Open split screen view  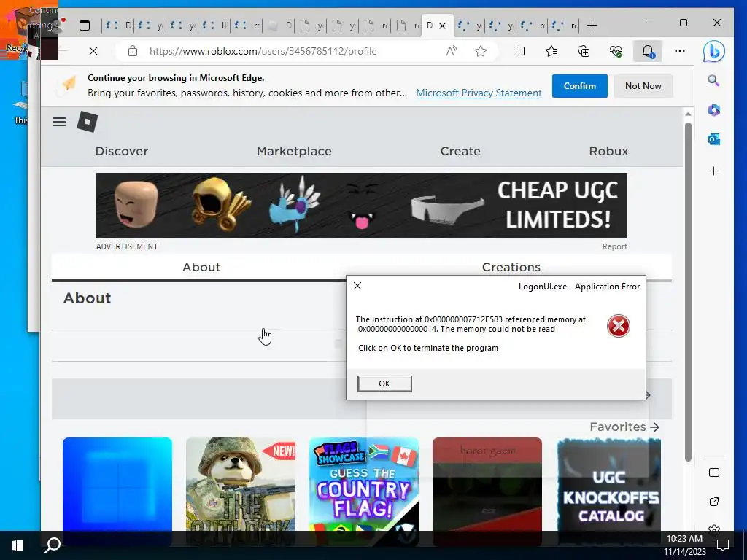519,51
